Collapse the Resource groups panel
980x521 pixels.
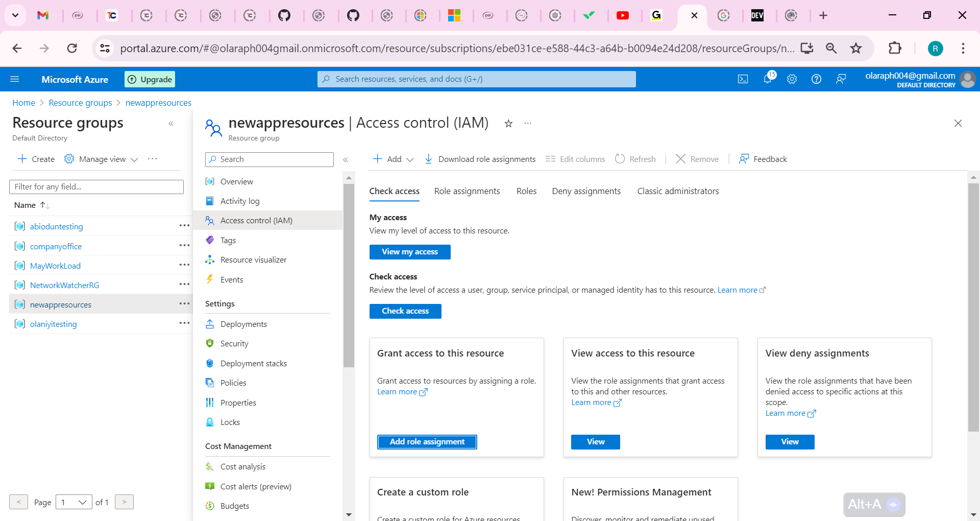[171, 124]
